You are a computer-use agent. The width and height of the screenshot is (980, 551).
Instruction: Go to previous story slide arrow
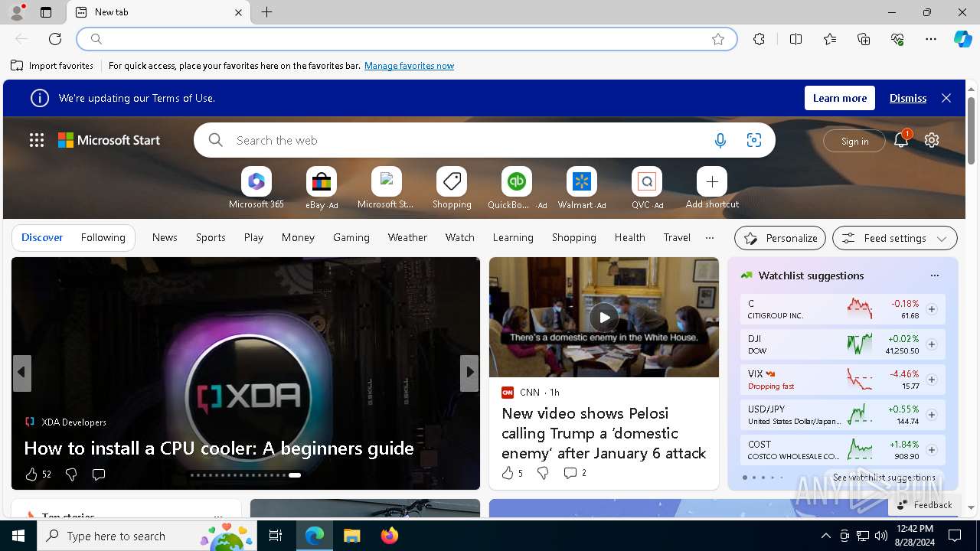[21, 373]
